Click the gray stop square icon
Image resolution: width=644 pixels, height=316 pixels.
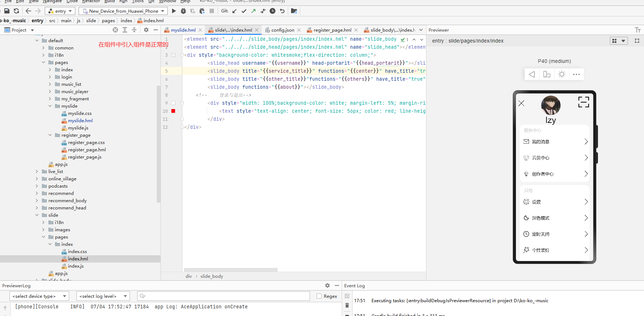click(x=212, y=11)
